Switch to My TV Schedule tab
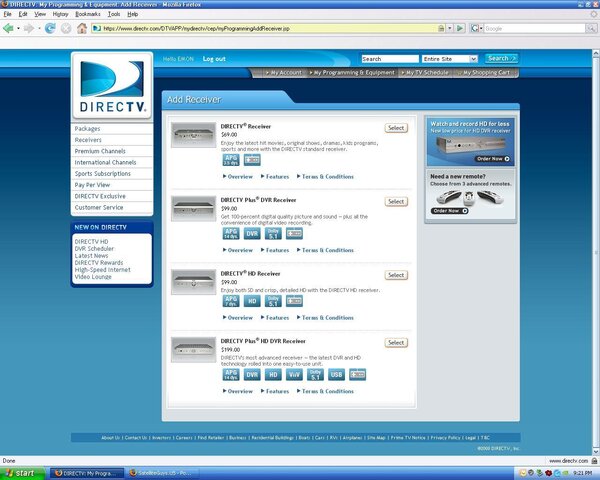600x480 pixels. (424, 72)
